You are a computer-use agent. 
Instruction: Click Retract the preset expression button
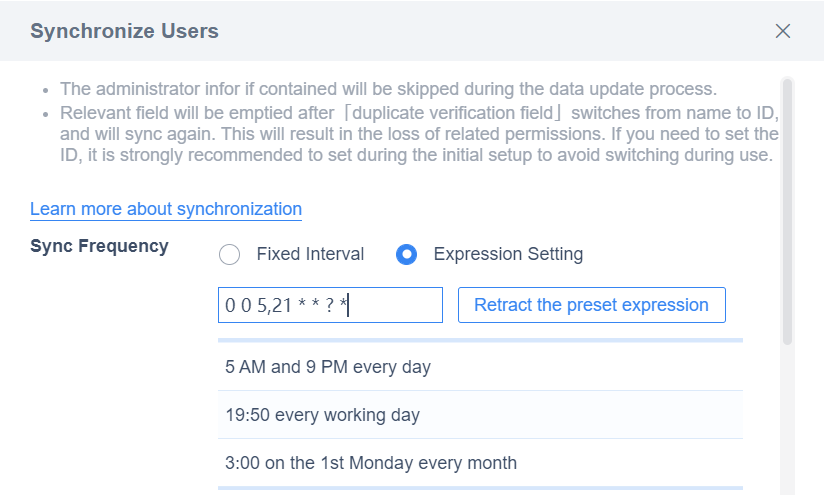click(x=592, y=305)
